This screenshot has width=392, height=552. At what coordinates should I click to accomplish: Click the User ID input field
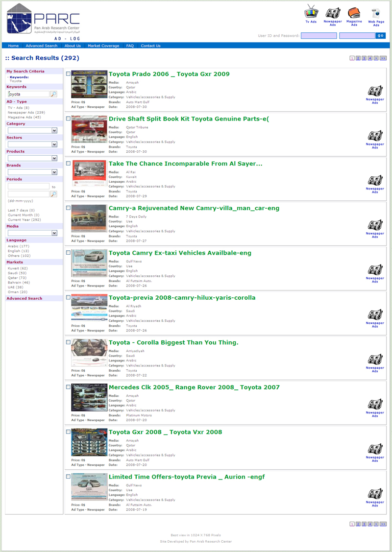[318, 36]
